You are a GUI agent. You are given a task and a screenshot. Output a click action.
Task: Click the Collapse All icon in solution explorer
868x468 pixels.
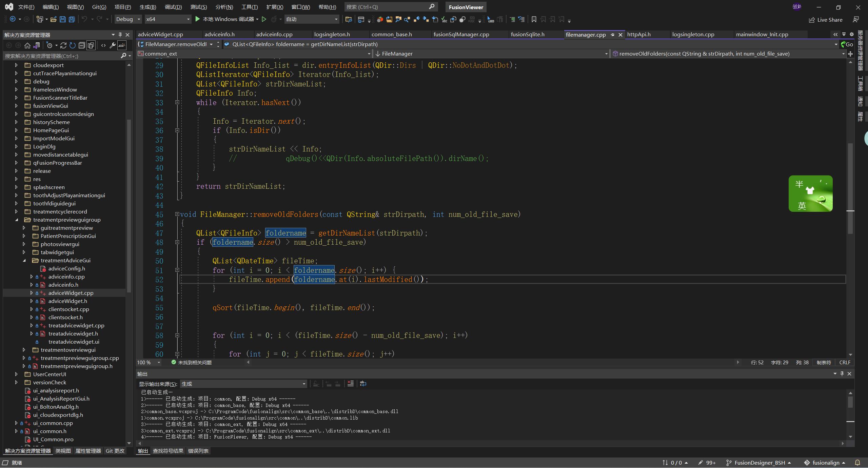[82, 45]
